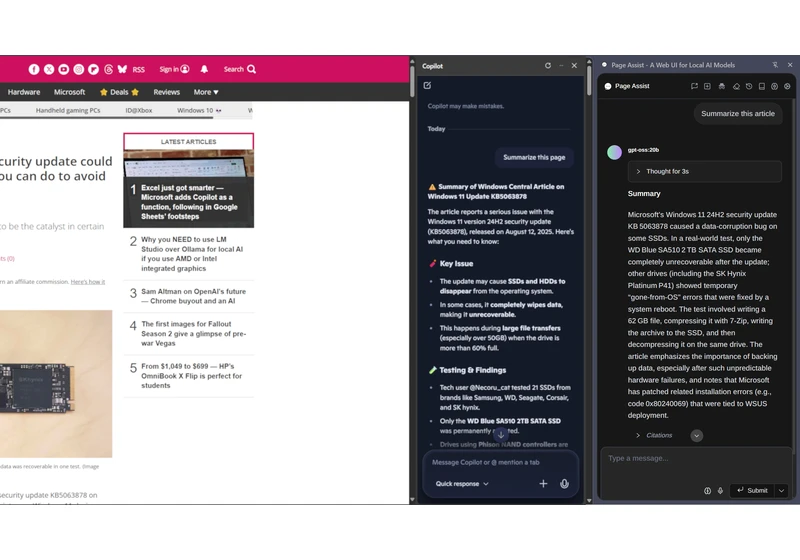Open the Threads social icon
This screenshot has height=560, width=800.
(x=108, y=69)
